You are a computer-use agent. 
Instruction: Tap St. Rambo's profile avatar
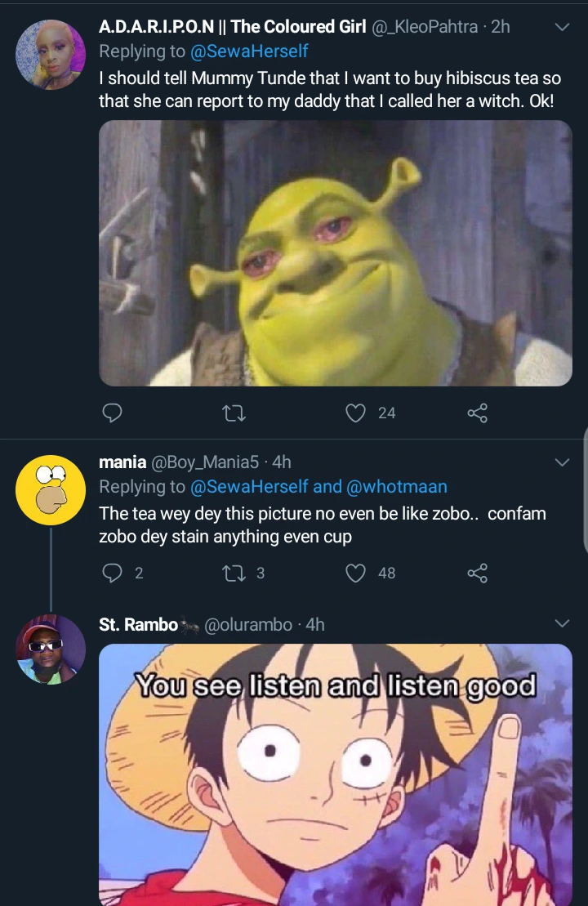pyautogui.click(x=51, y=649)
